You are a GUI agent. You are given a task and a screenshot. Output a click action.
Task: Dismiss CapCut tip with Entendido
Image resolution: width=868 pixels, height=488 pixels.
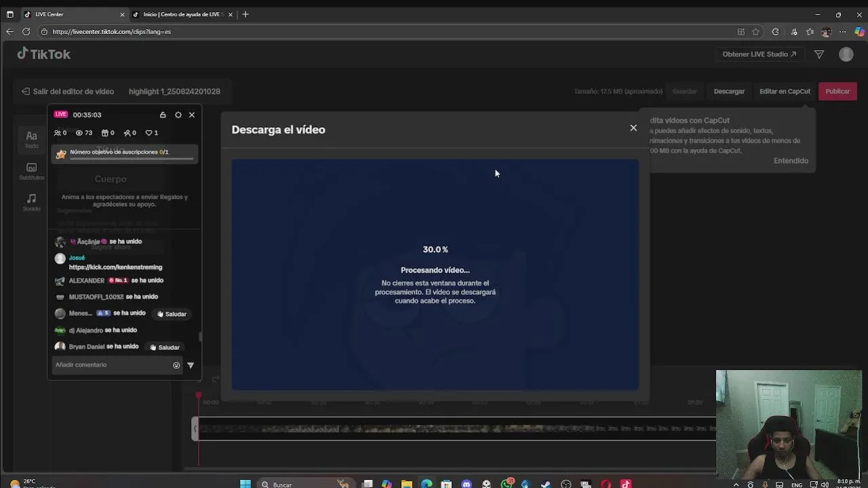click(791, 161)
